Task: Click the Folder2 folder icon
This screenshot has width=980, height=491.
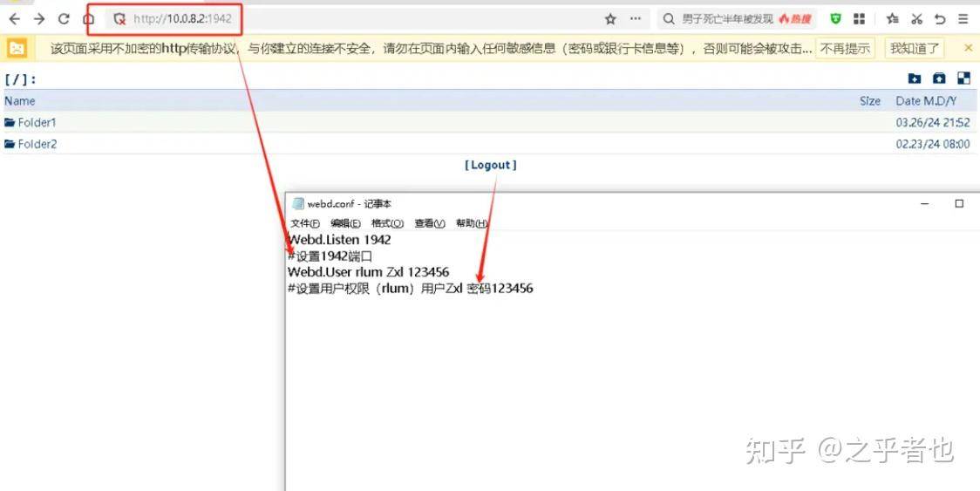Action: click(x=10, y=144)
